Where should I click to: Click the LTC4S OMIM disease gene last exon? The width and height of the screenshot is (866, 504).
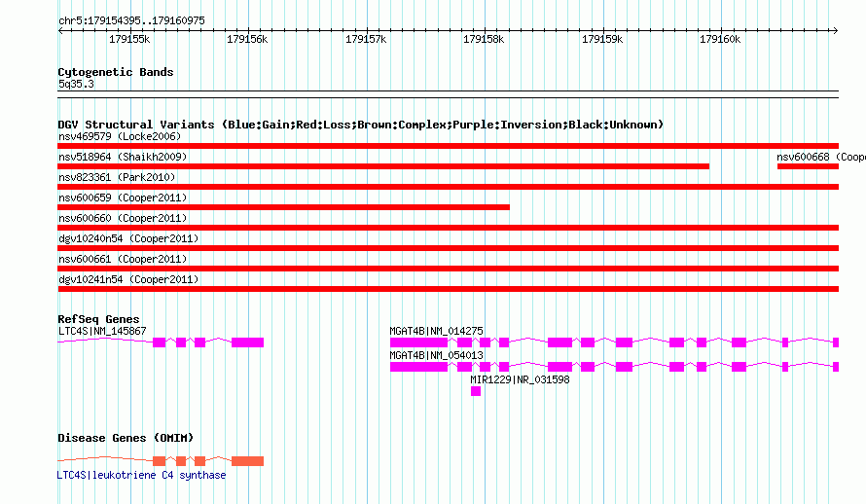[247, 461]
